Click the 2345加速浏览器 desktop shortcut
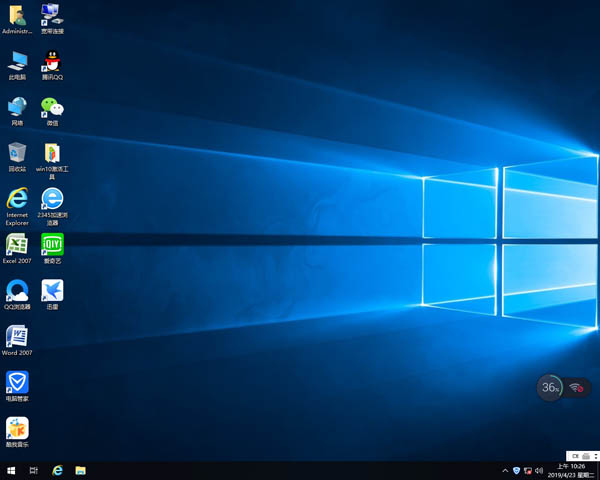 click(x=52, y=200)
